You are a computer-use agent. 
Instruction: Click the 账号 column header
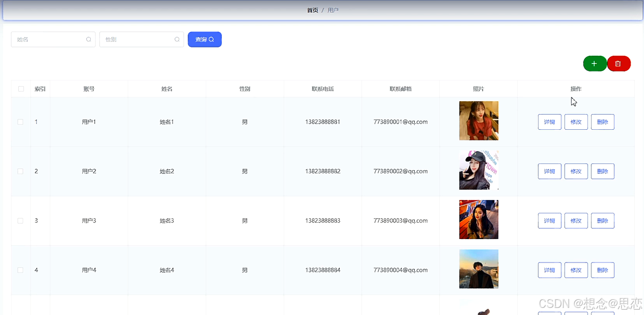89,89
